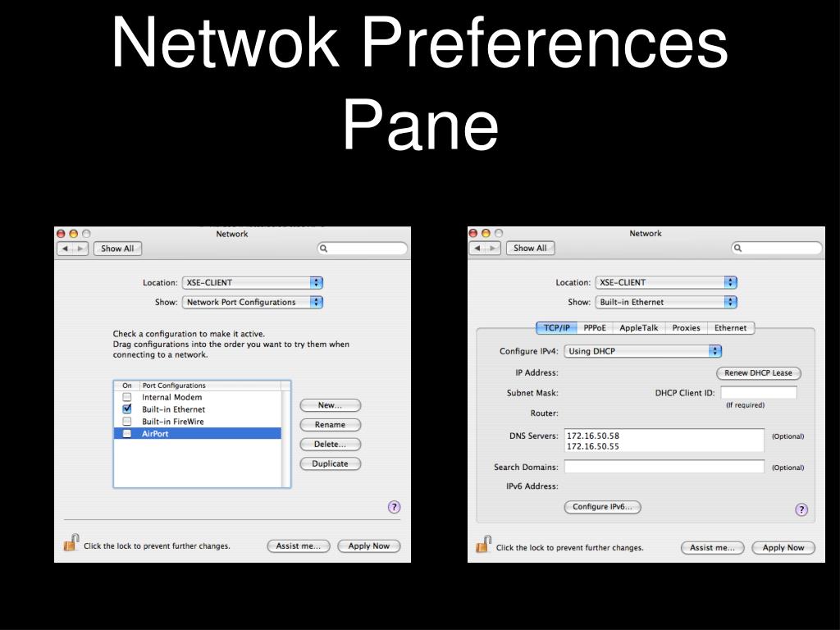Select the AirPort row in port list
The image size is (840, 630).
point(198,433)
